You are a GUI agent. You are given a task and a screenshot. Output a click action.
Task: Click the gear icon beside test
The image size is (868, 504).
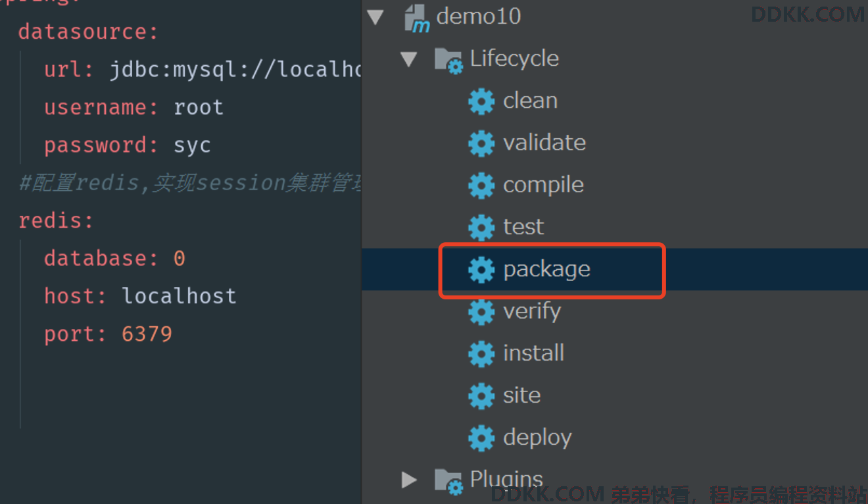[x=481, y=228]
